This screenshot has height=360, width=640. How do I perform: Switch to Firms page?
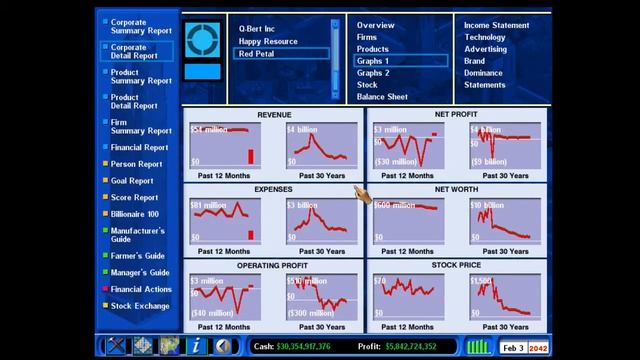[x=367, y=37]
